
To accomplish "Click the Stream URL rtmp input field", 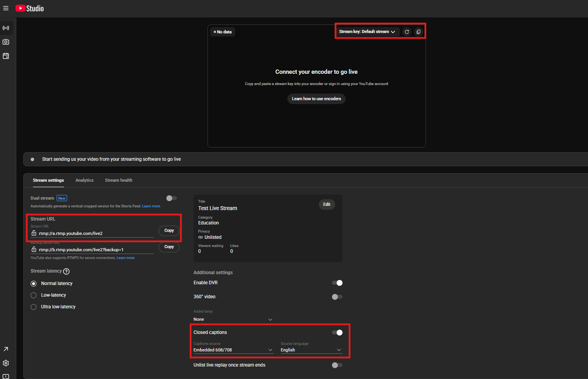I will point(92,233).
